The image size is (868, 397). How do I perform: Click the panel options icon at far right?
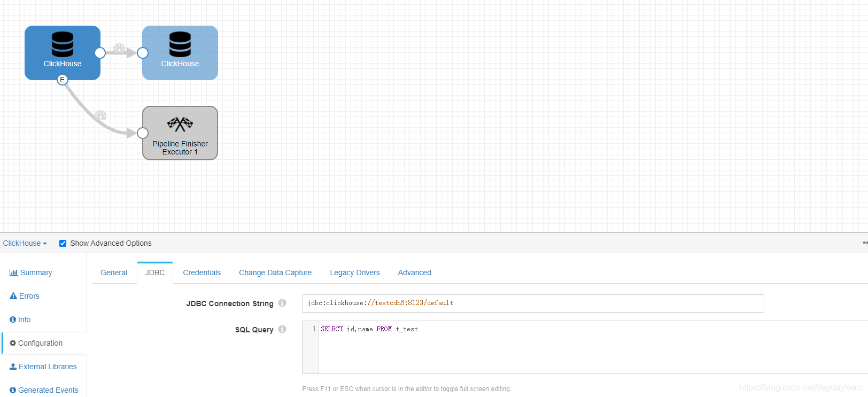pos(865,243)
